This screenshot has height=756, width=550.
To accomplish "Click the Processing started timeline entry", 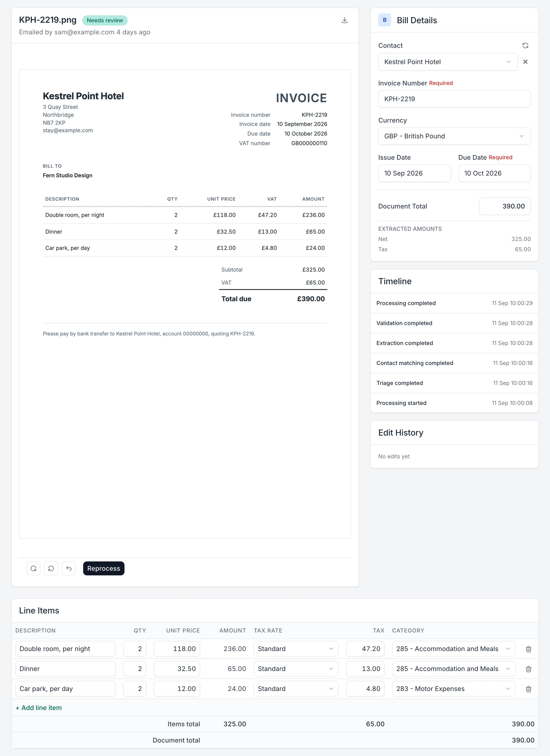I will pos(454,403).
